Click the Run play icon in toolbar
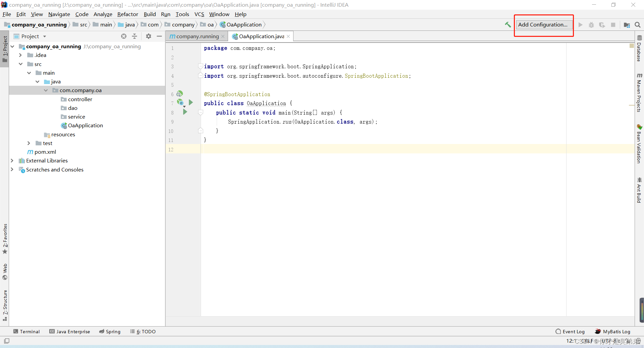 click(581, 25)
